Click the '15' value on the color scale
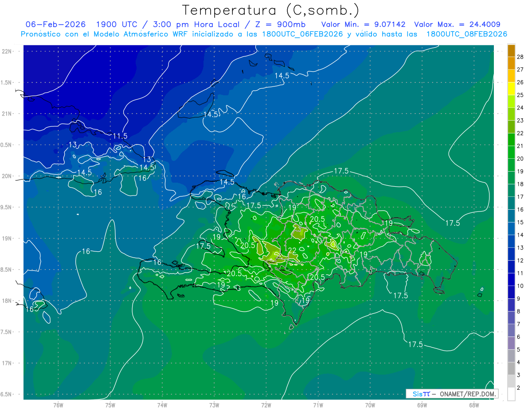 coord(520,222)
